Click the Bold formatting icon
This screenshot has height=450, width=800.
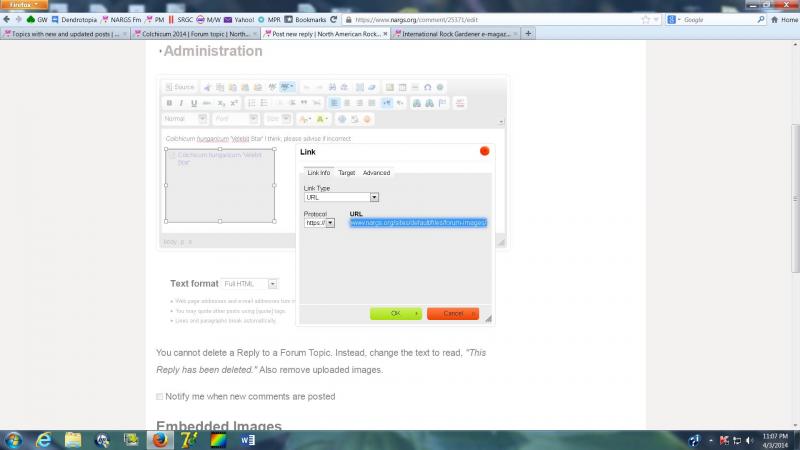[169, 103]
